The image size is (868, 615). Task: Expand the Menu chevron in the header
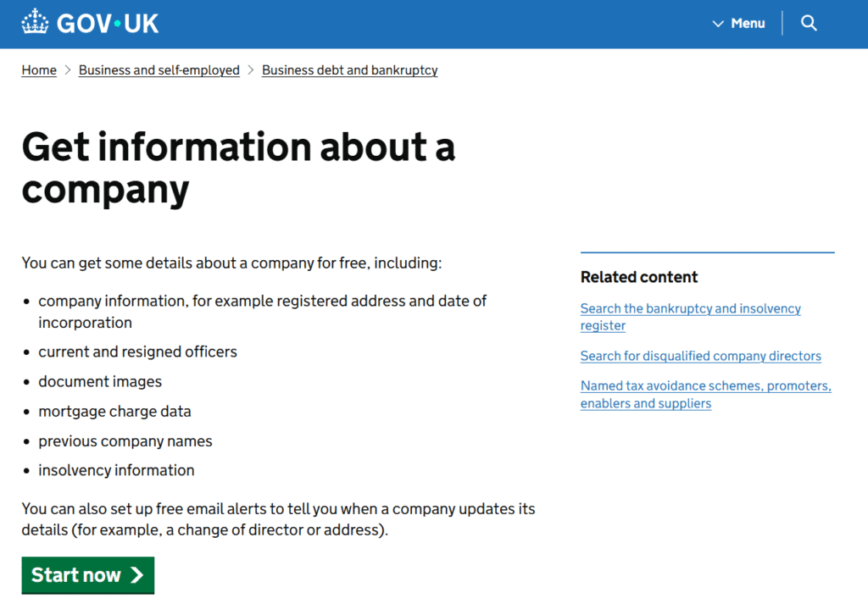[718, 24]
